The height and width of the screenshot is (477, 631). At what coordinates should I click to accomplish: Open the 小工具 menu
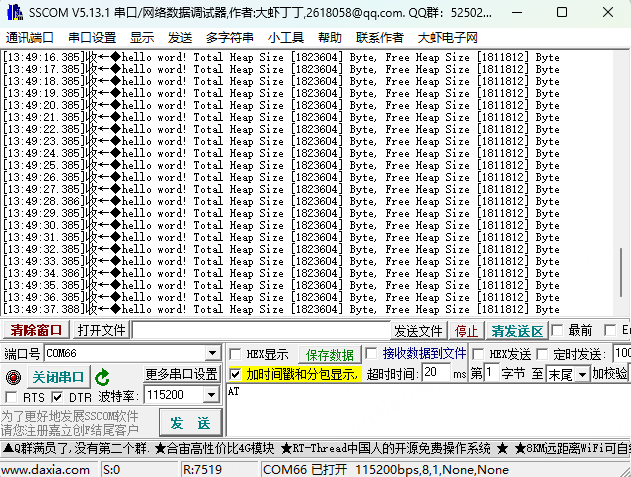(286, 38)
